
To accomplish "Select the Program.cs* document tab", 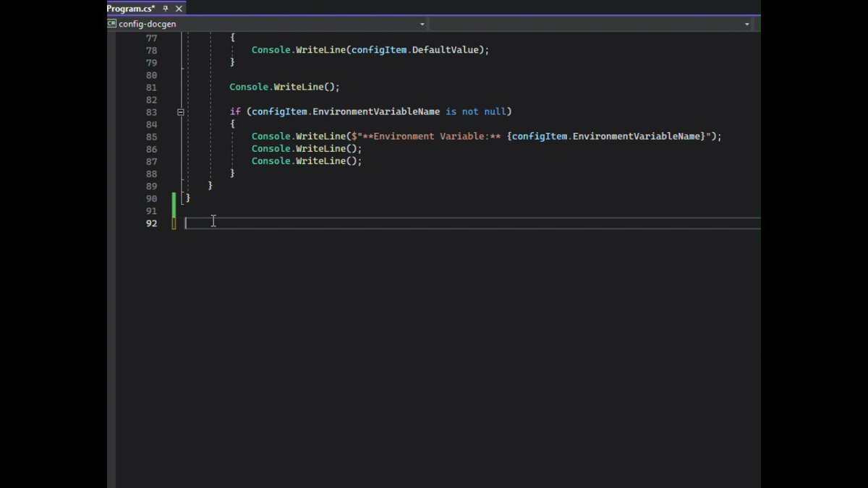I will pos(131,9).
